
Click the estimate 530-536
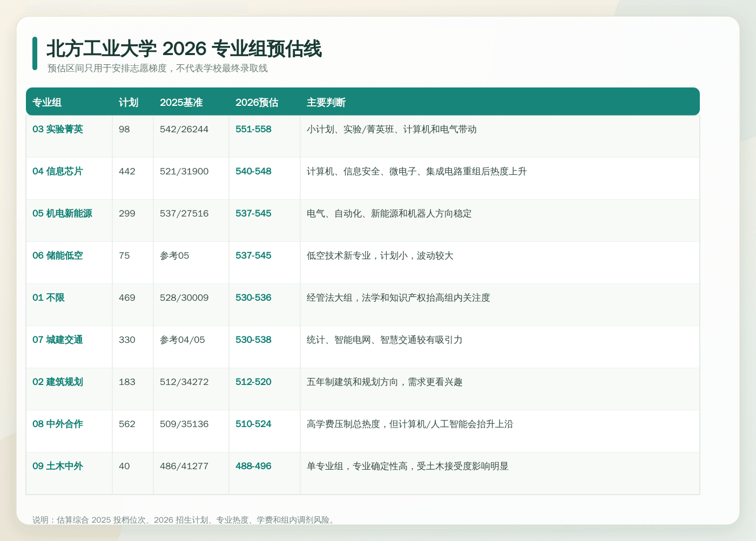pyautogui.click(x=253, y=297)
